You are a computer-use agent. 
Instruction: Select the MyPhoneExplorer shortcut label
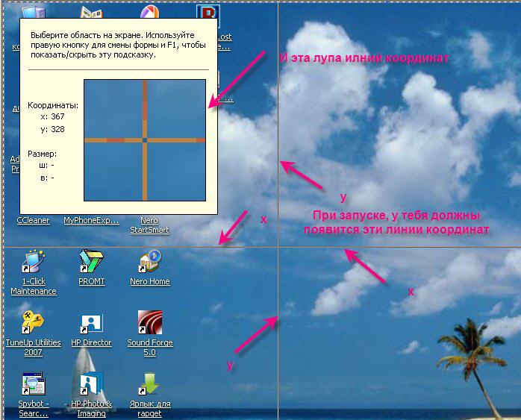point(91,221)
